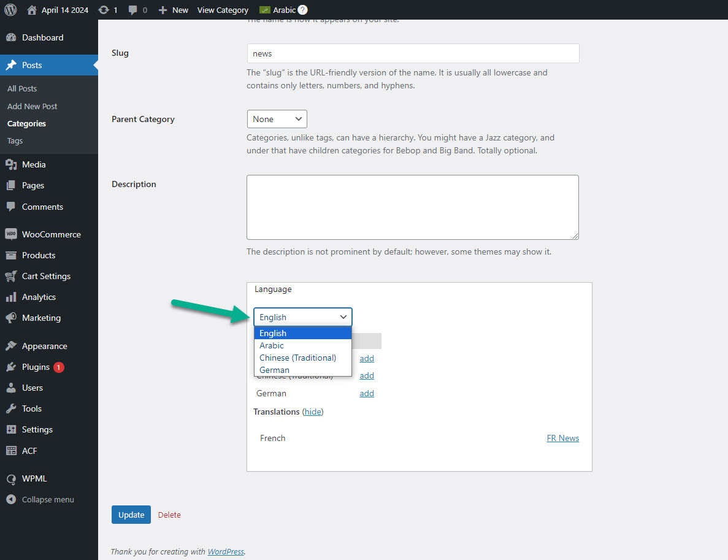The image size is (728, 560).
Task: Add a German translation
Action: tap(367, 393)
